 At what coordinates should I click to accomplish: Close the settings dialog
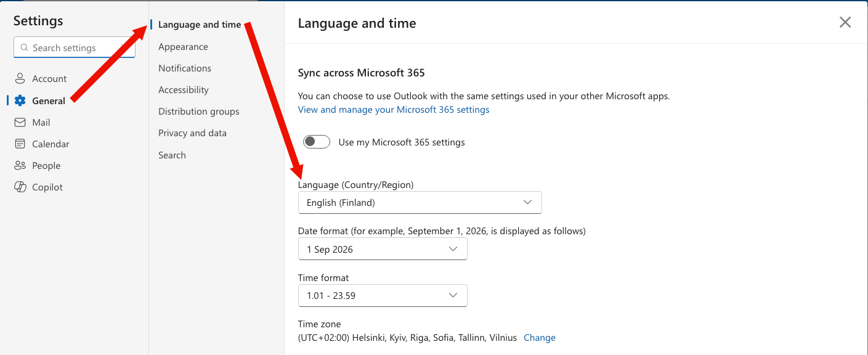point(845,22)
